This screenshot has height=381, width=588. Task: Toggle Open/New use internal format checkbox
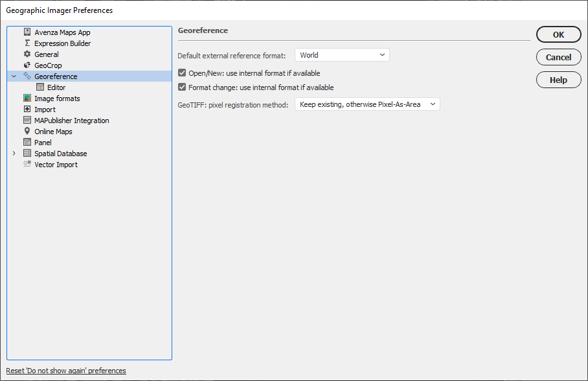182,73
